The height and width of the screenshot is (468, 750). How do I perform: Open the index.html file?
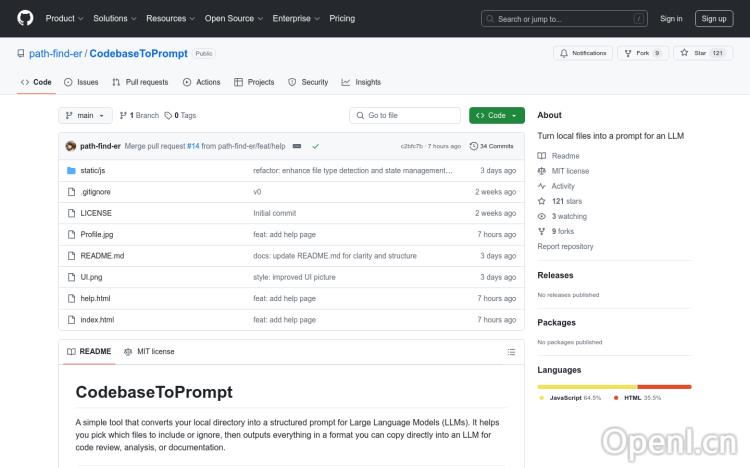[97, 320]
